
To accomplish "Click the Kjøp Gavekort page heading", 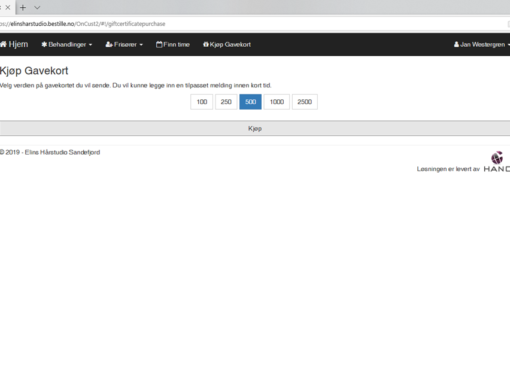I will click(34, 71).
